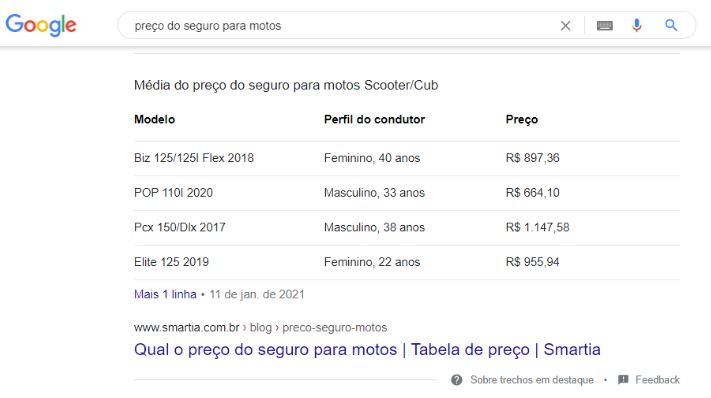Click the feedback flag icon

[623, 379]
